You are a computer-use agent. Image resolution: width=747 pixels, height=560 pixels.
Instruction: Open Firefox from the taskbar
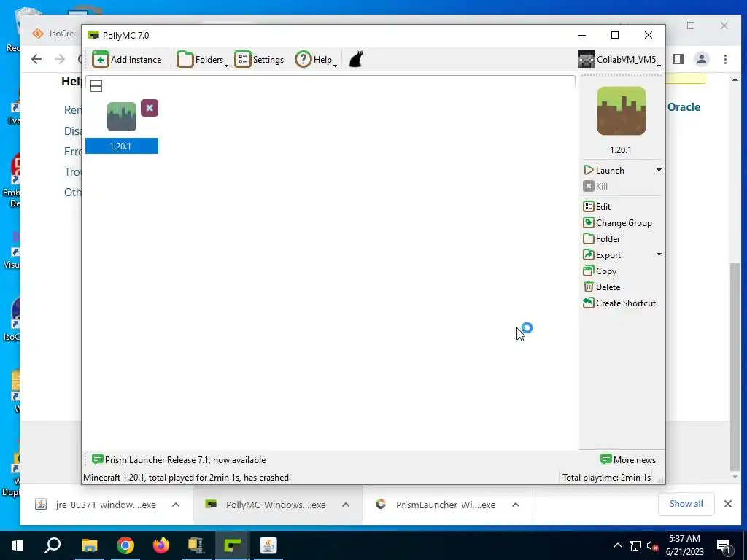point(161,545)
